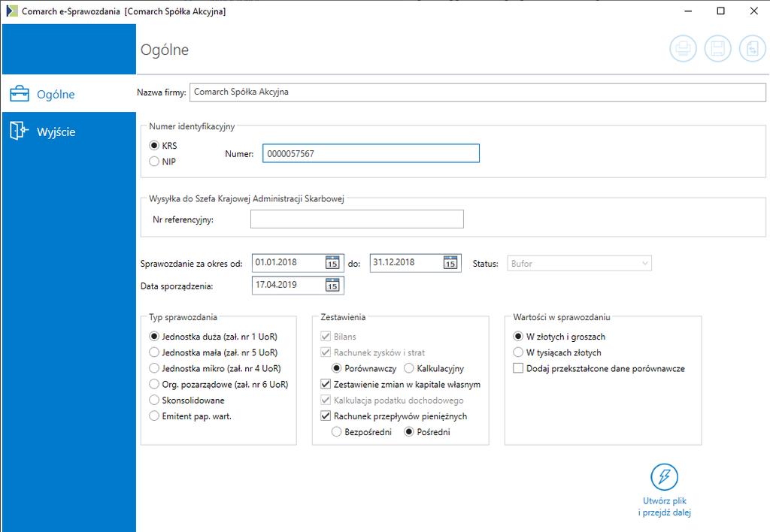Viewport: 770px width, 532px height.
Task: Click the Numer identyfikacyjny group label
Action: tap(192, 127)
